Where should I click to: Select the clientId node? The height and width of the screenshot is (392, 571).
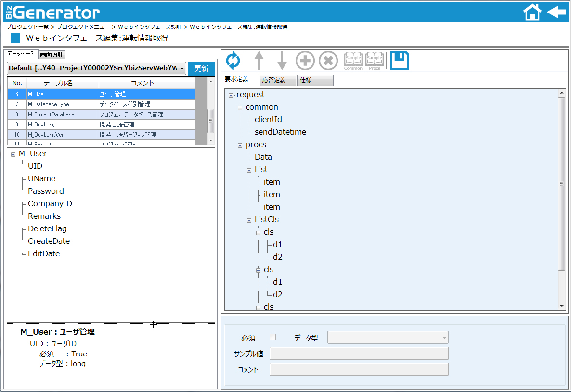pyautogui.click(x=268, y=120)
